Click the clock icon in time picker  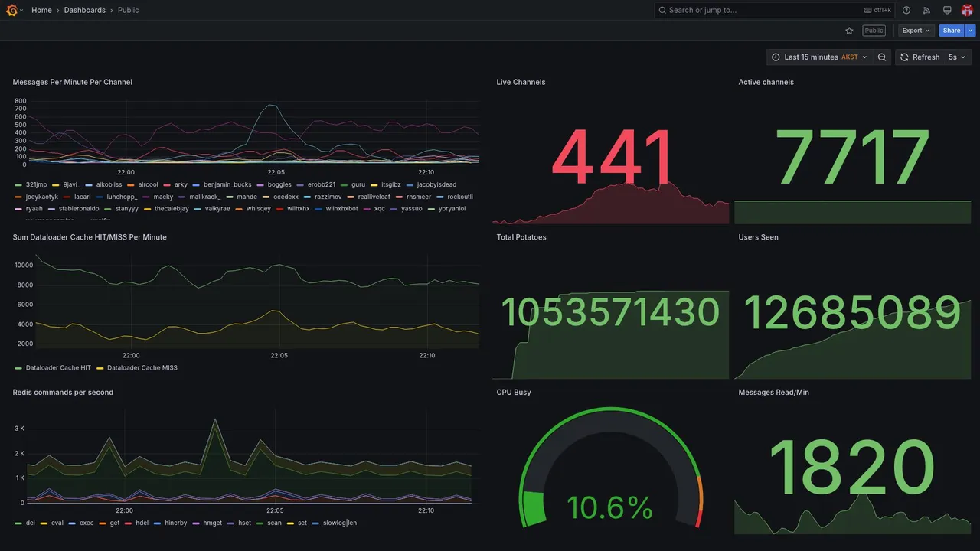point(776,57)
